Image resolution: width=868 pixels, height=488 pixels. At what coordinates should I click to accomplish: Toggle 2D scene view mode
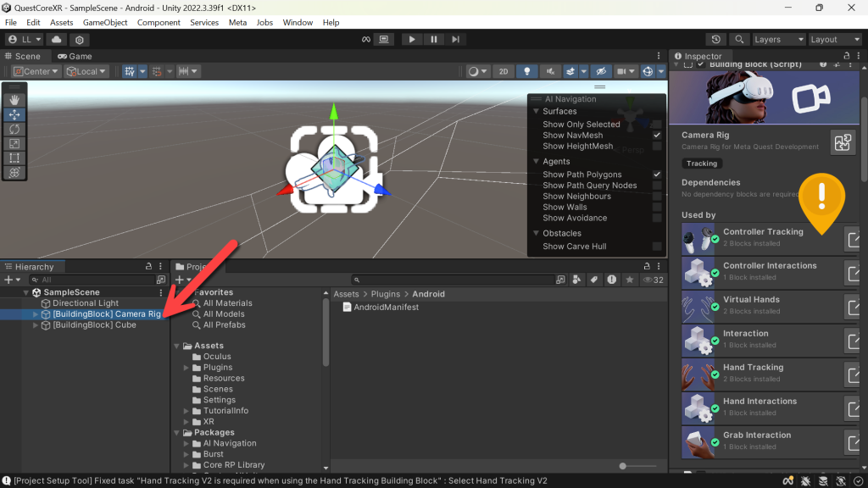(504, 71)
